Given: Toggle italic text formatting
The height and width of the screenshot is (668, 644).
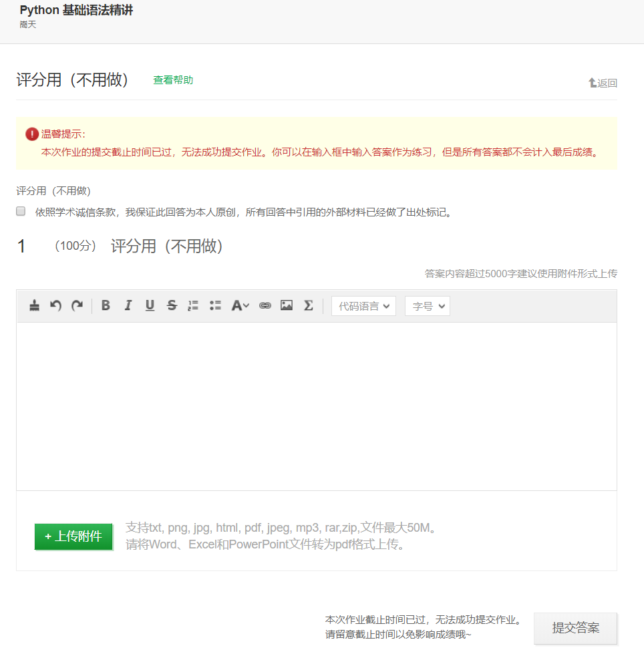Looking at the screenshot, I should pos(128,306).
